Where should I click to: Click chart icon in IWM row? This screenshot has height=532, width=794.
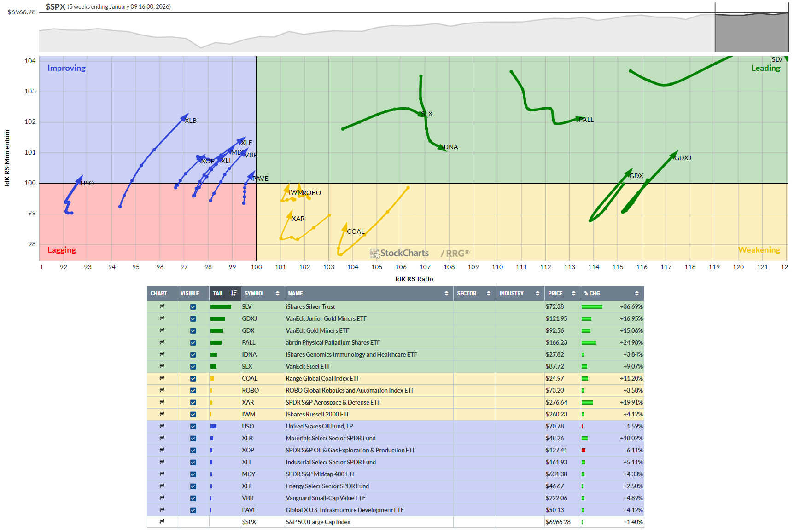(162, 414)
